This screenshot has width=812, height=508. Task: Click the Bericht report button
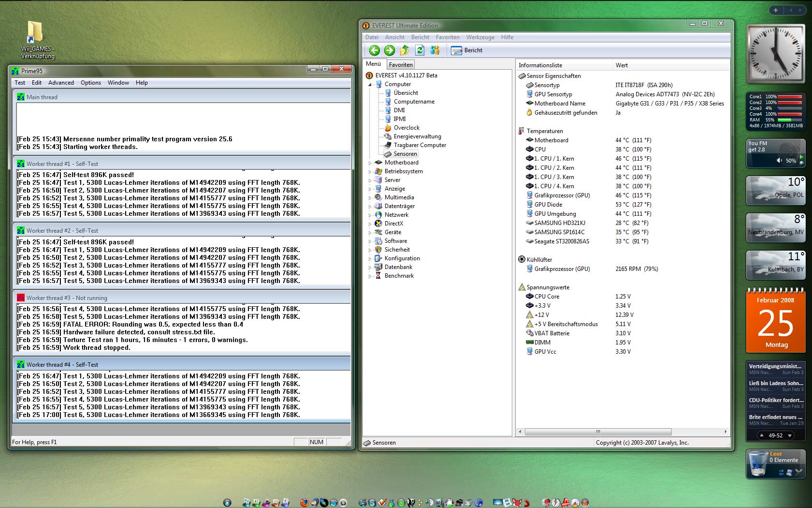pyautogui.click(x=467, y=50)
